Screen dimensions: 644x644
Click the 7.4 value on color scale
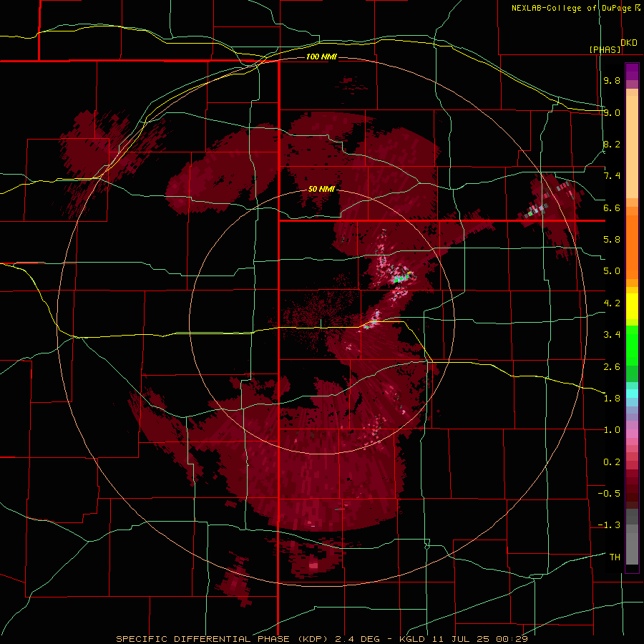pos(612,176)
